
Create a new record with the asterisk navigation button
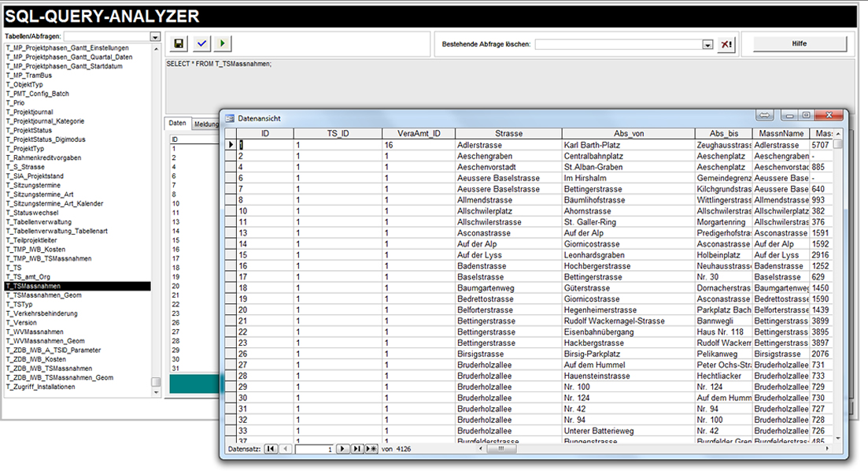tap(371, 449)
